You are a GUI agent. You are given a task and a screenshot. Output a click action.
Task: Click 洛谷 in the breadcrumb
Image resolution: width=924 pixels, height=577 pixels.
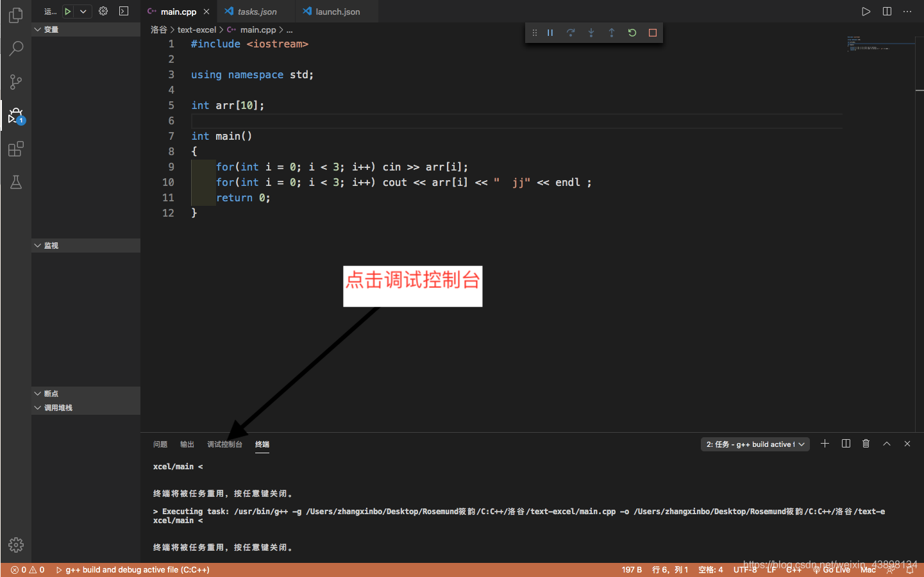[x=159, y=29]
